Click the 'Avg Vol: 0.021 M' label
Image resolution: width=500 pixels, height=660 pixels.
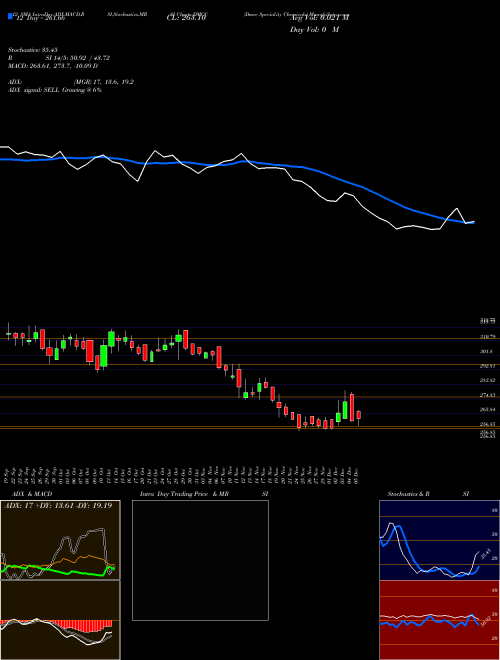[x=319, y=18]
